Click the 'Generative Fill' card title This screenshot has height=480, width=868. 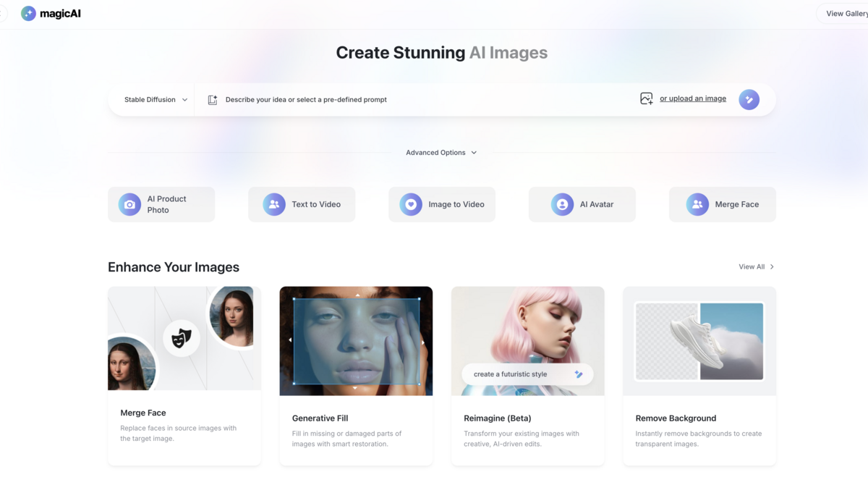click(320, 418)
